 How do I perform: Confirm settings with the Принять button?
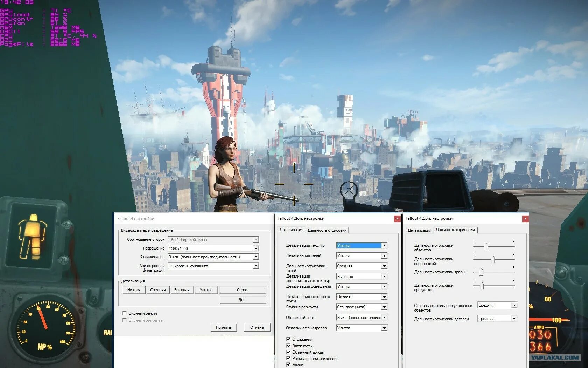pyautogui.click(x=224, y=327)
